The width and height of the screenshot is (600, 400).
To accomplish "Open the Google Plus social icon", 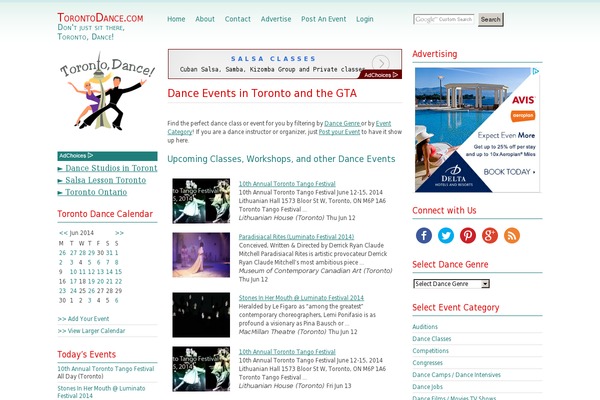I will 490,235.
